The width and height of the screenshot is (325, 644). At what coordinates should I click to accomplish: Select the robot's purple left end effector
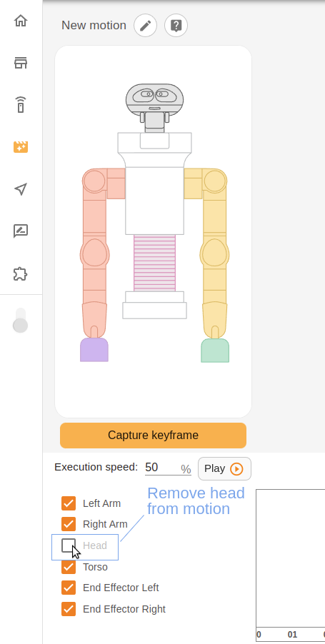coord(94,350)
